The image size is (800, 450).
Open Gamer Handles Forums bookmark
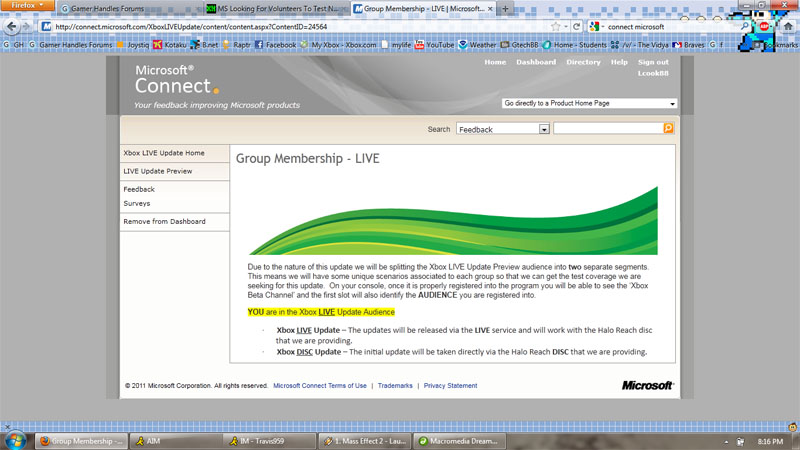(x=70, y=45)
